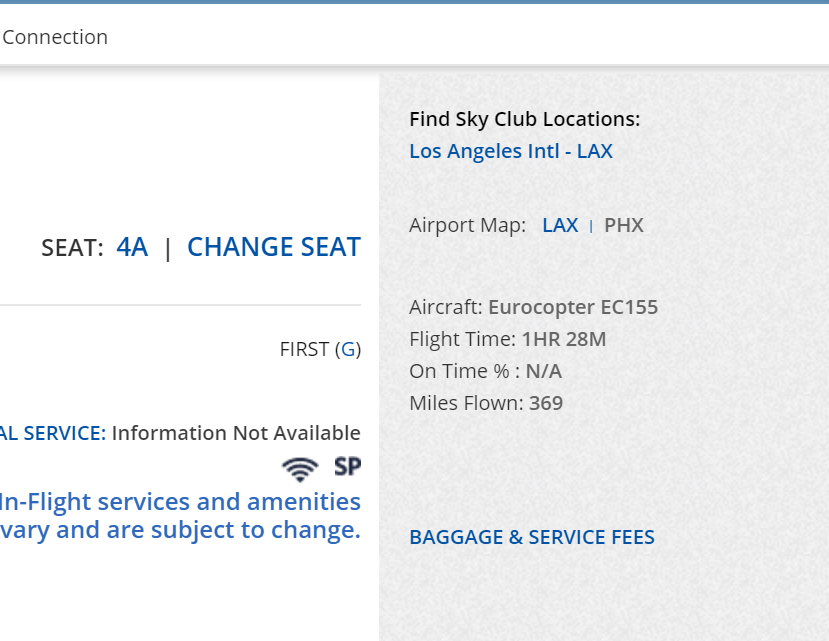Click the Miles Flown 369 value
Viewport: 829px width, 641px height.
click(545, 403)
